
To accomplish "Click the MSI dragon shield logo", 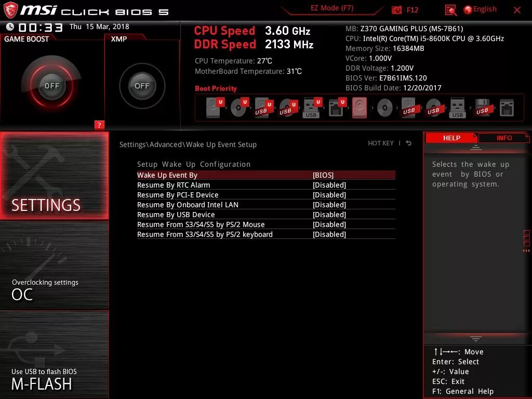I will (x=10, y=10).
